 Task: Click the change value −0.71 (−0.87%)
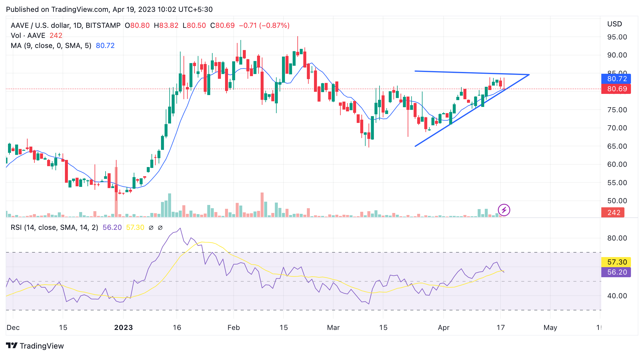tap(264, 25)
